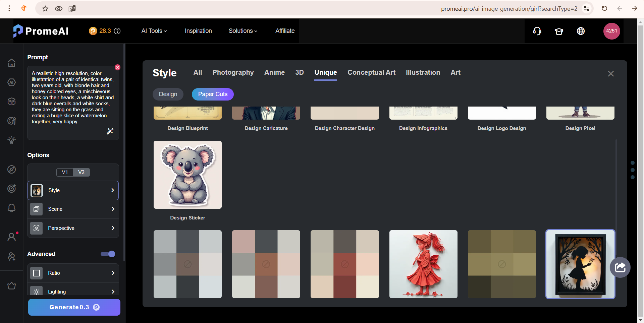The width and height of the screenshot is (644, 323).
Task: Choose the koala Design Sticker thumbnail
Action: tap(187, 175)
